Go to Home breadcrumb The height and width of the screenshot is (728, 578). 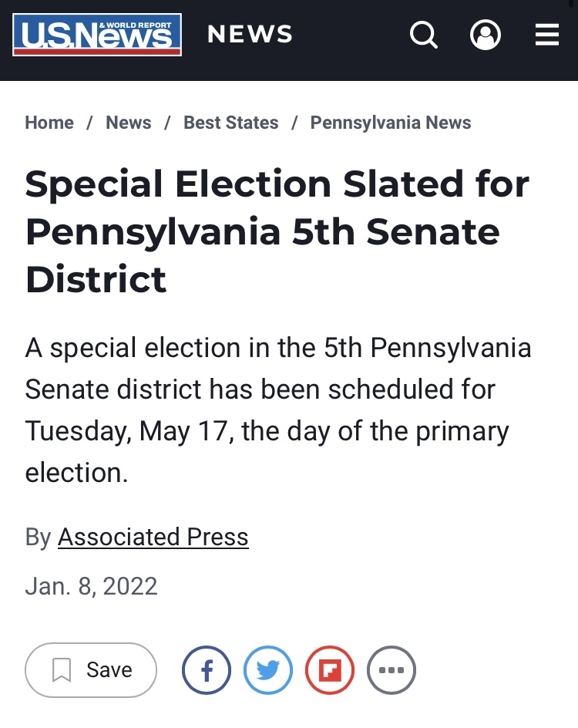coord(49,123)
